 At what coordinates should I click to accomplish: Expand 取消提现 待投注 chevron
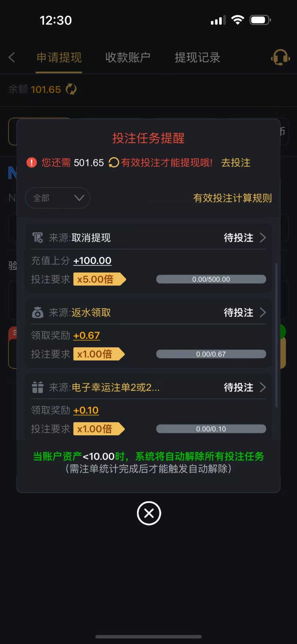(x=263, y=238)
